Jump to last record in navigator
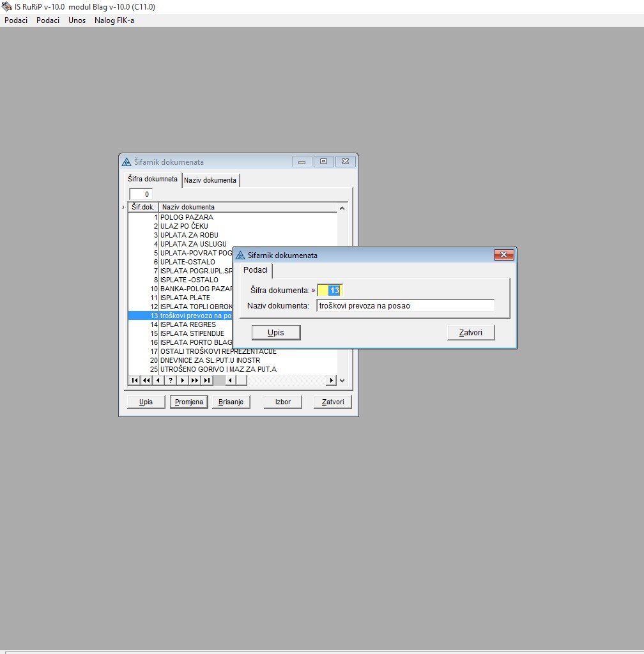644x654 pixels. pyautogui.click(x=207, y=381)
